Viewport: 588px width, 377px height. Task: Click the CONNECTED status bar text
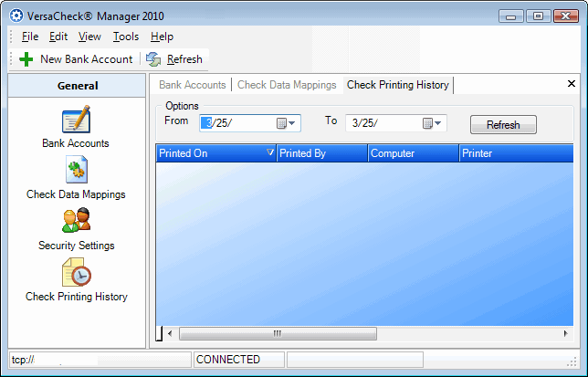pos(228,360)
